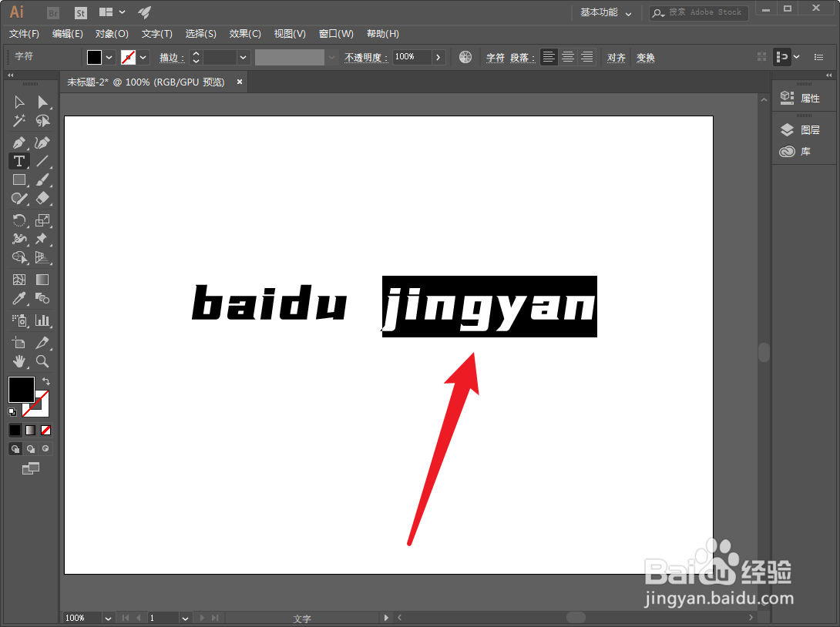The image size is (840, 627).
Task: Activate the Type tool
Action: click(x=19, y=161)
